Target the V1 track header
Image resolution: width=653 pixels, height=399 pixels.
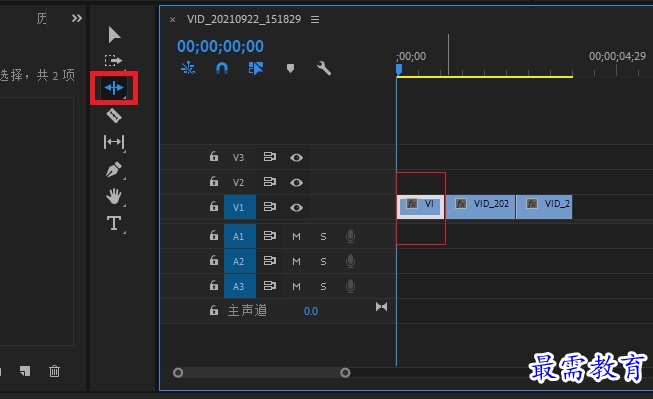coord(239,207)
